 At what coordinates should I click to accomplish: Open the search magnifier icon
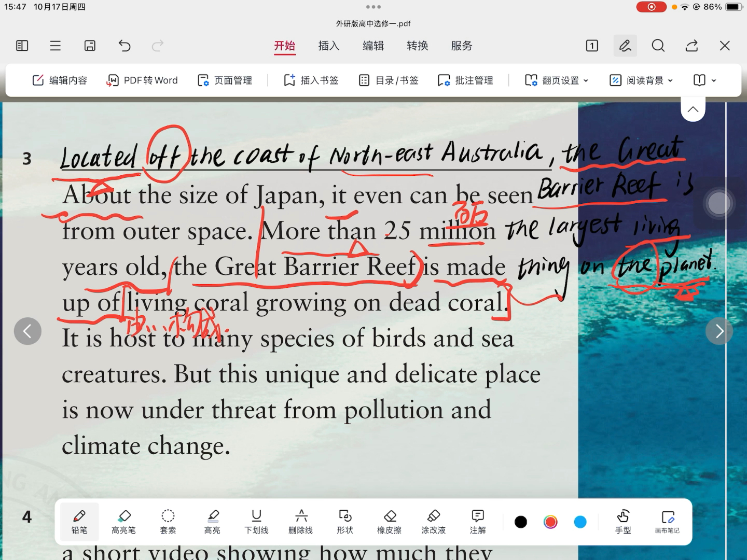coord(658,46)
